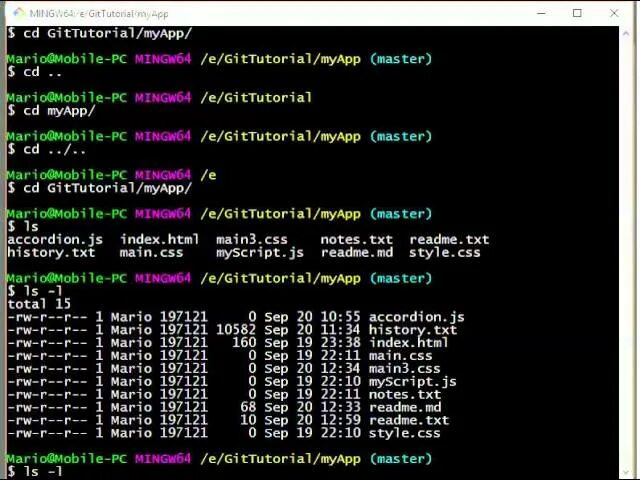Click the timestamp 23:38 for index.html

[x=340, y=342]
